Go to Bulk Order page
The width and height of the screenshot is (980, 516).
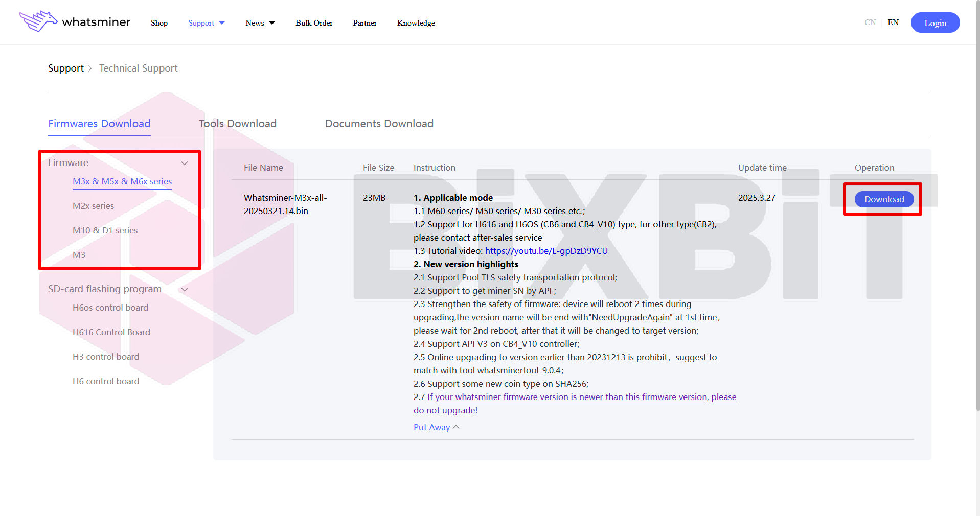(314, 23)
